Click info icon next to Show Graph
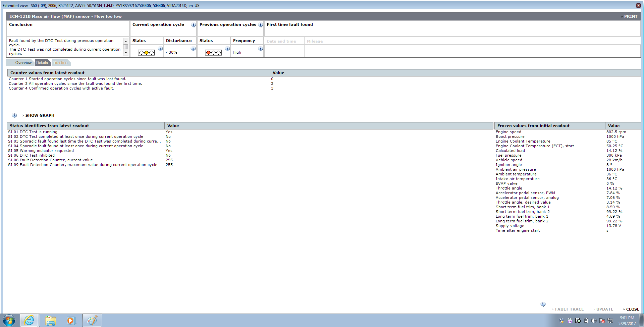 [x=14, y=115]
